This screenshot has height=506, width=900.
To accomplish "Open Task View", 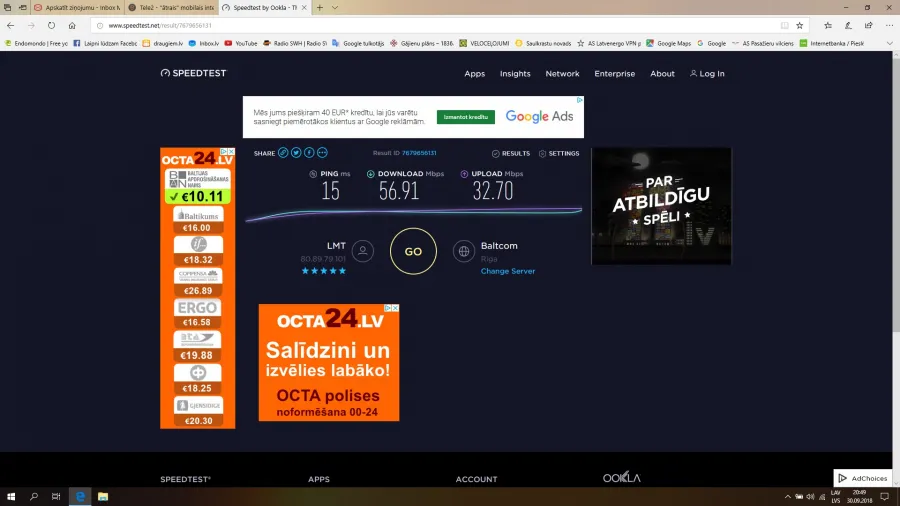I will 56,496.
